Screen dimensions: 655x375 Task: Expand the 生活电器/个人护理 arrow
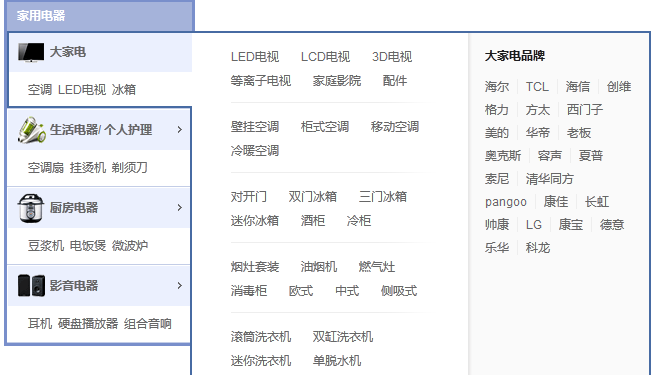point(180,129)
